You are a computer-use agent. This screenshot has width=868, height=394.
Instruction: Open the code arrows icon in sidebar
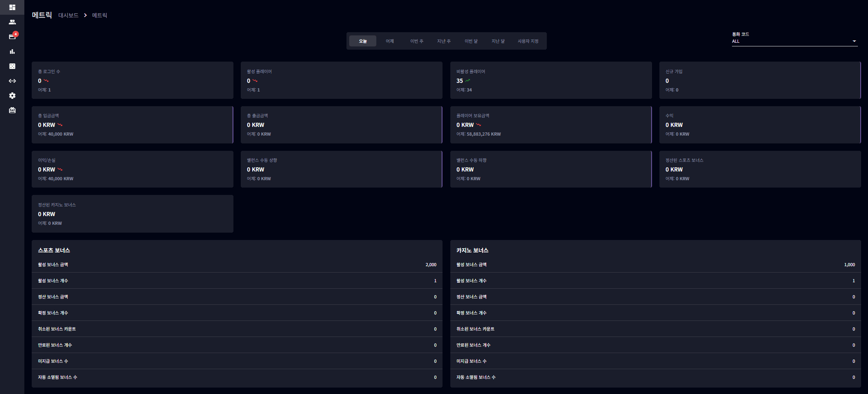[12, 81]
